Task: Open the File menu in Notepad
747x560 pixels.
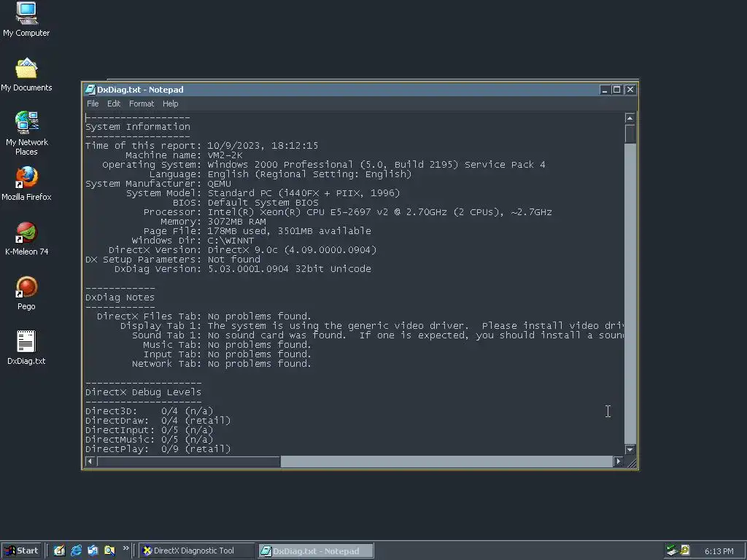Action: (x=93, y=104)
